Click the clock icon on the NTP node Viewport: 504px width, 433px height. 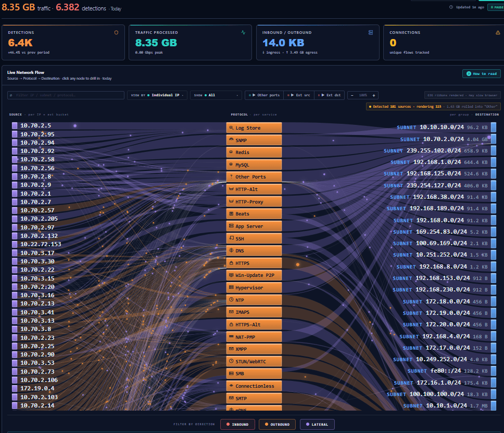(x=231, y=300)
